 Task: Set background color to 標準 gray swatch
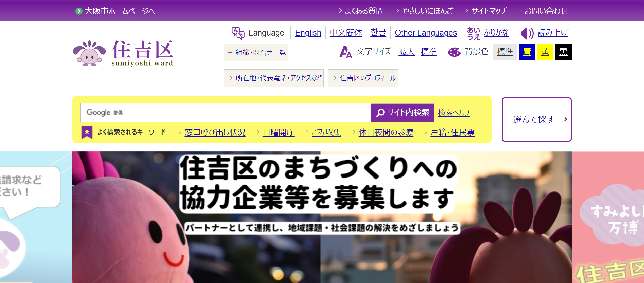tap(505, 52)
